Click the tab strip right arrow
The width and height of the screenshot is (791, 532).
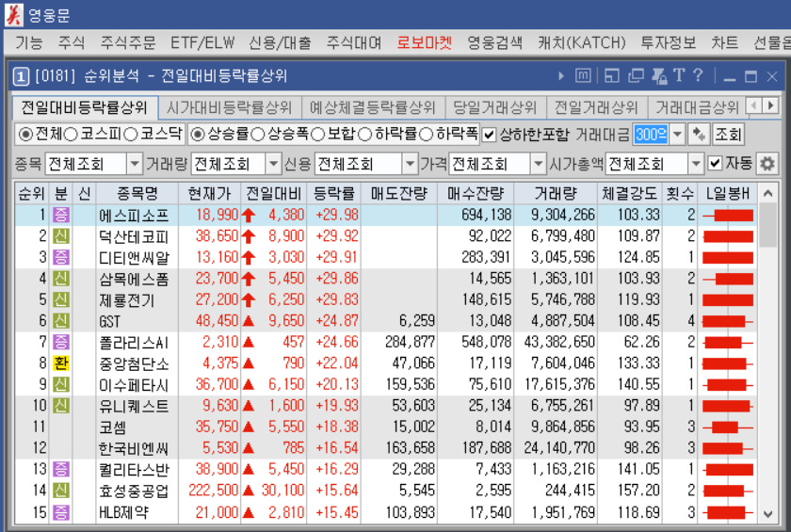[770, 105]
